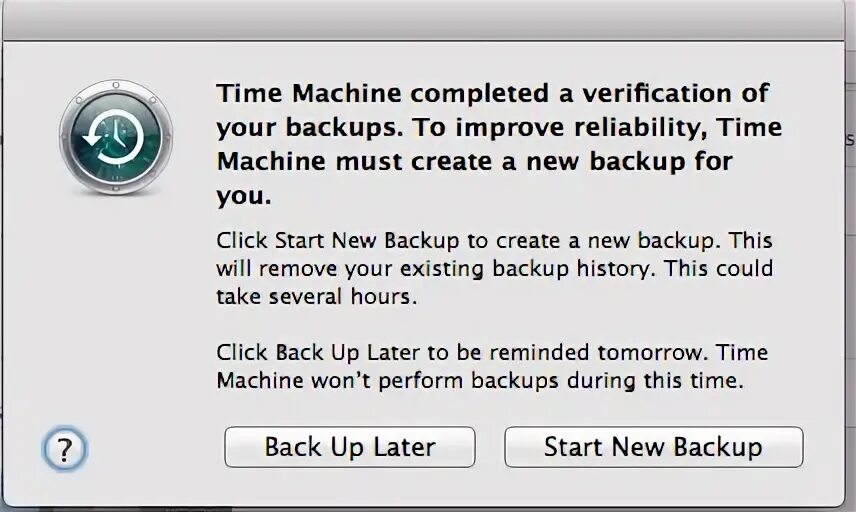Click line 'Machine won't perform backups during this time.'
The height and width of the screenshot is (512, 856).
pyautogui.click(x=480, y=380)
